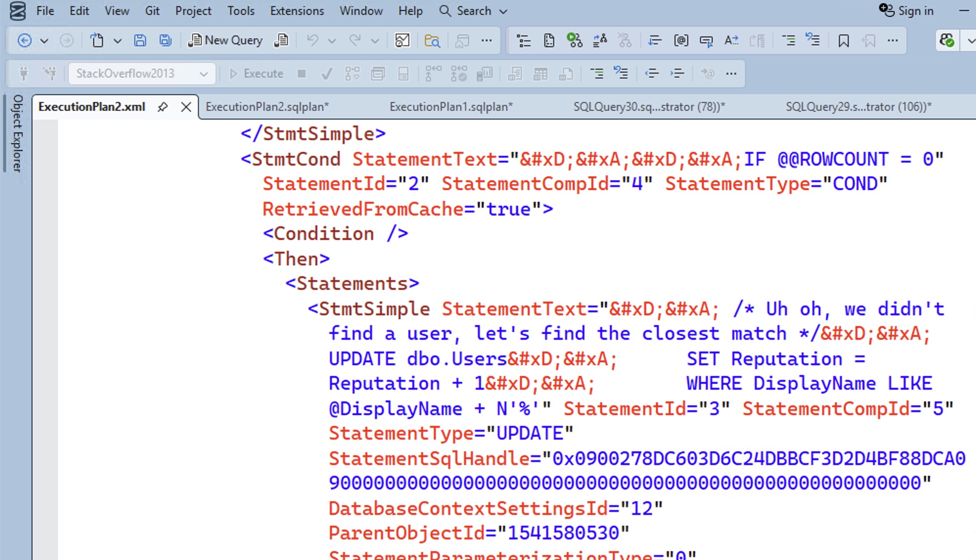
Task: Open the Extensions menu
Action: click(297, 11)
